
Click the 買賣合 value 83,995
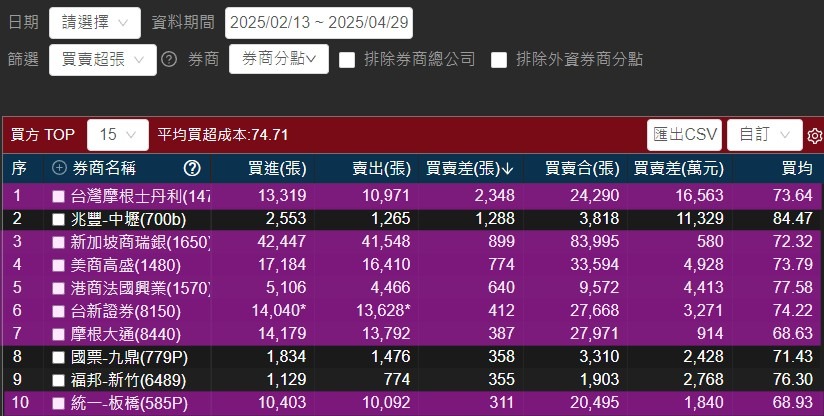pyautogui.click(x=595, y=242)
